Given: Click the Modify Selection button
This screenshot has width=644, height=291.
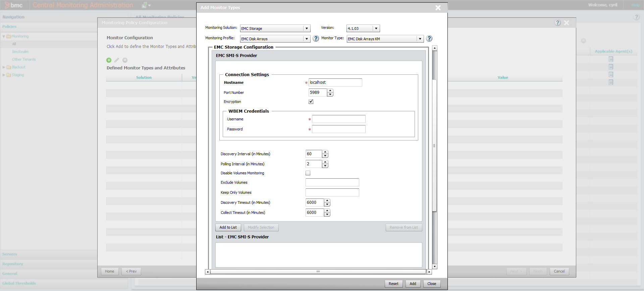Looking at the screenshot, I should [261, 227].
